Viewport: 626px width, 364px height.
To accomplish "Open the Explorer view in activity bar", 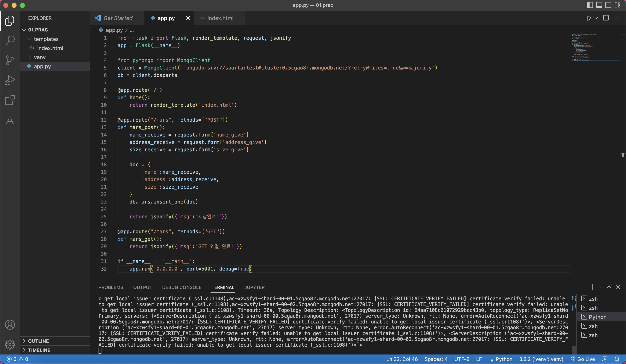I will click(10, 20).
